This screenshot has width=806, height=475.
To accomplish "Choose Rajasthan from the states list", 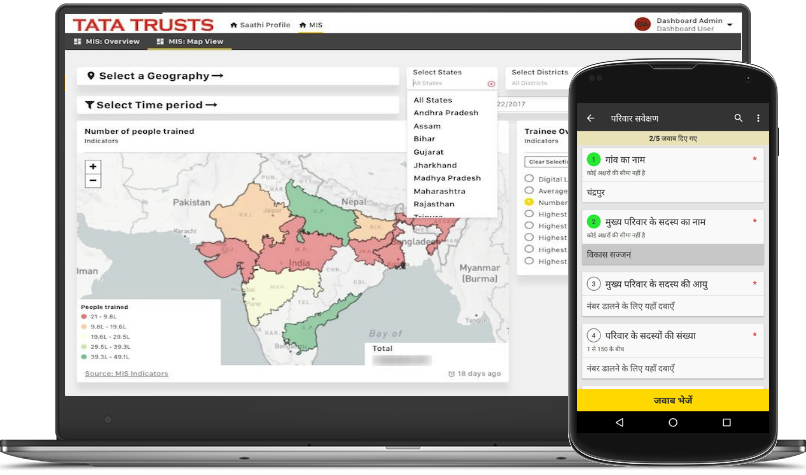I will [434, 204].
